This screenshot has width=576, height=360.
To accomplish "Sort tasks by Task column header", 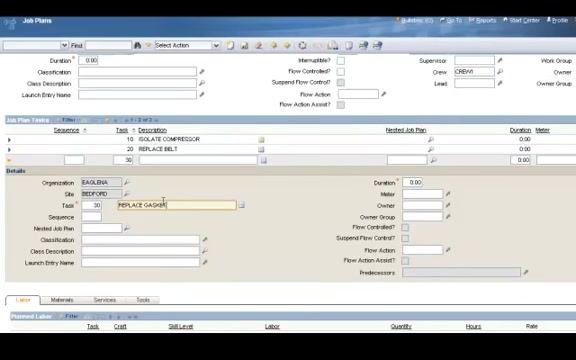I will [122, 130].
